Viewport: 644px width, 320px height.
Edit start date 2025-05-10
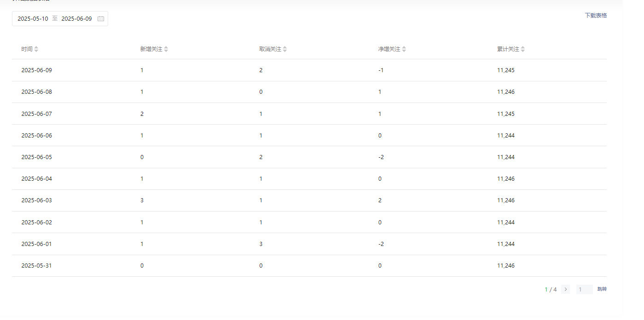pos(33,19)
